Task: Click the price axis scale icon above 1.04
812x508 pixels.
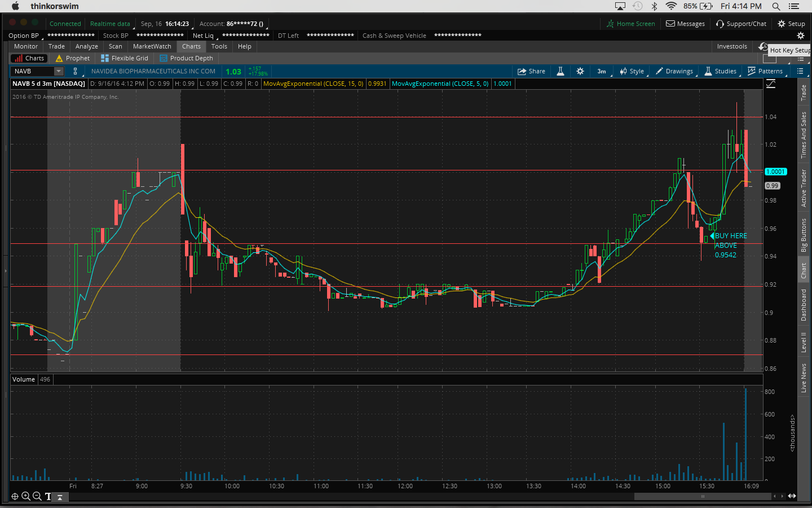Action: pos(771,84)
